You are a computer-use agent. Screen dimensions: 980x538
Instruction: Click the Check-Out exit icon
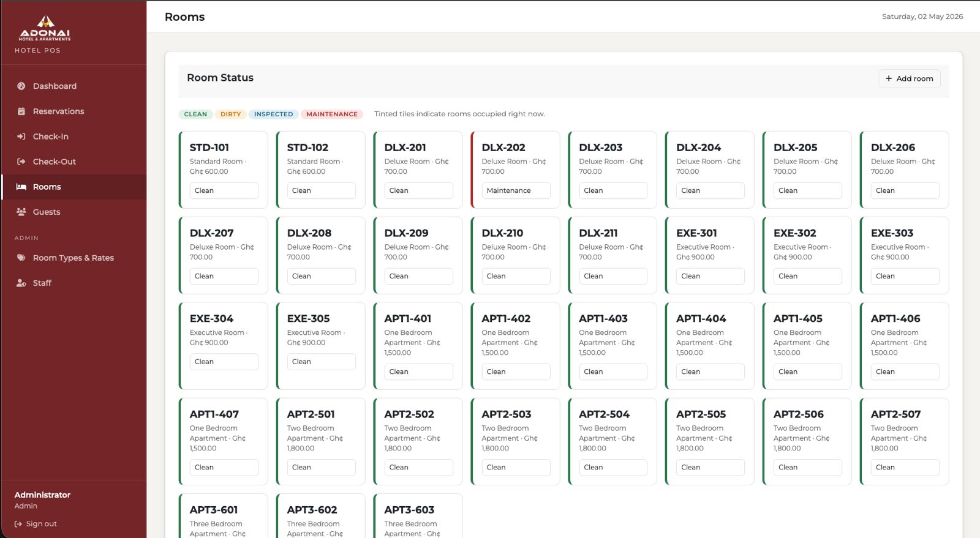coord(21,162)
